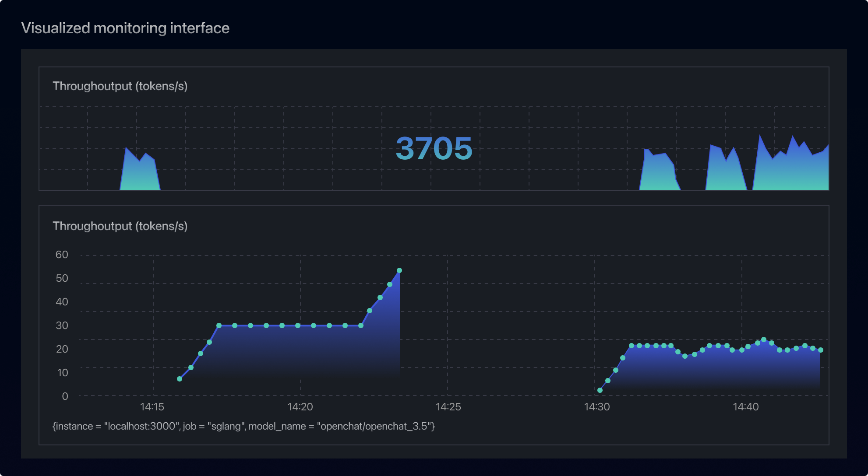Click the 60 y-axis label
The image size is (868, 476).
click(x=62, y=255)
